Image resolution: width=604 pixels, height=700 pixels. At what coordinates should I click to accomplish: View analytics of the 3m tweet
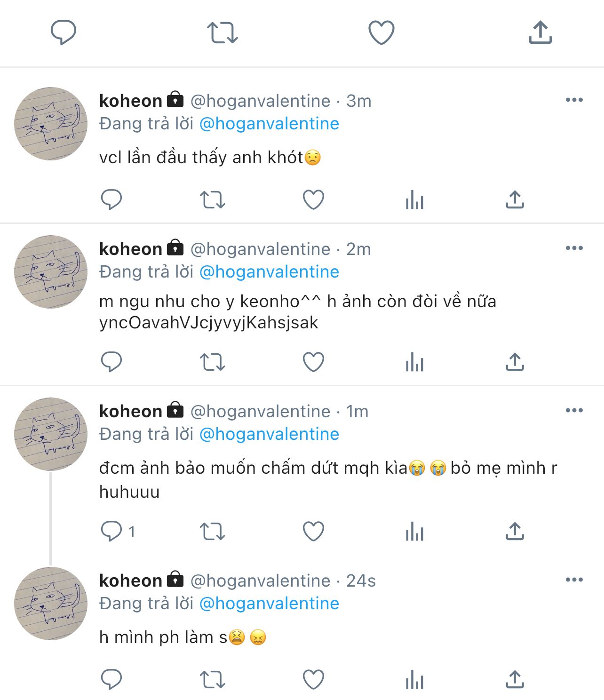pyautogui.click(x=414, y=200)
